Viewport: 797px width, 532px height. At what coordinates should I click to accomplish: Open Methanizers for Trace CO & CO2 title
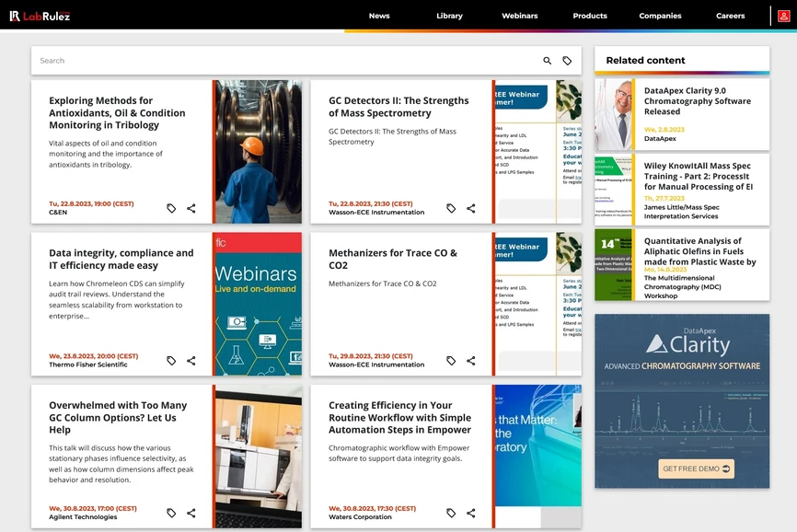(392, 260)
